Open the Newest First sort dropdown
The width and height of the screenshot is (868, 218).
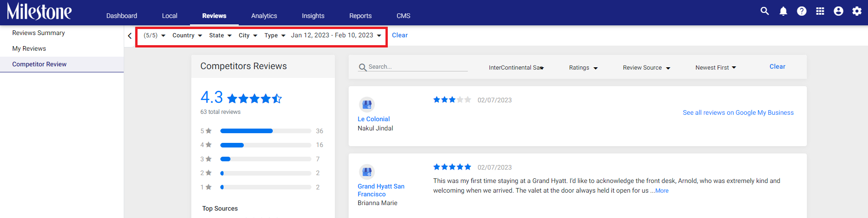point(716,68)
